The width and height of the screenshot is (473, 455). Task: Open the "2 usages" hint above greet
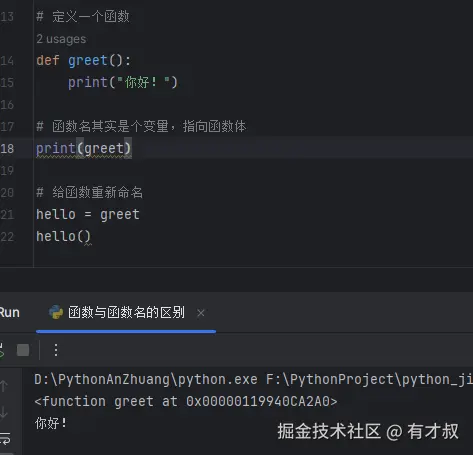[61, 39]
